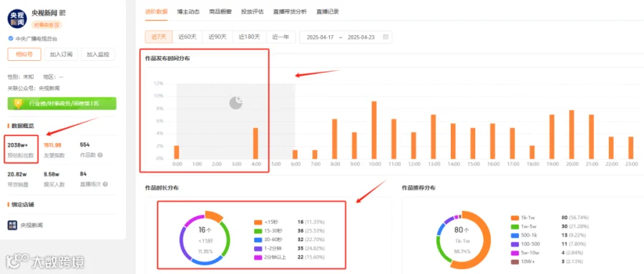Open the QR code icon beside 央视新闻 name
This screenshot has width=644, height=274.
(62, 13)
